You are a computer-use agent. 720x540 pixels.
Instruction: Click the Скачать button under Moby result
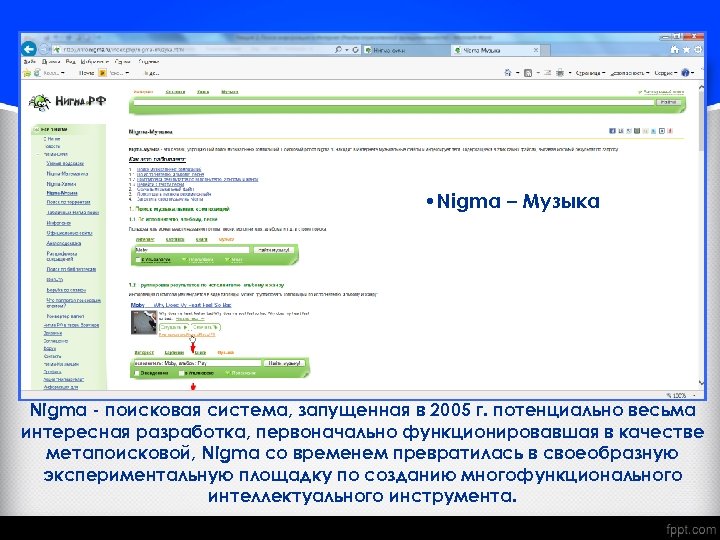click(206, 327)
